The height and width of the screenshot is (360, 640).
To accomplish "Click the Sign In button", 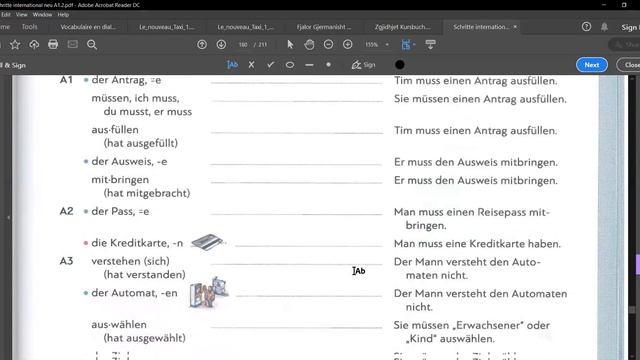I will coord(630,27).
